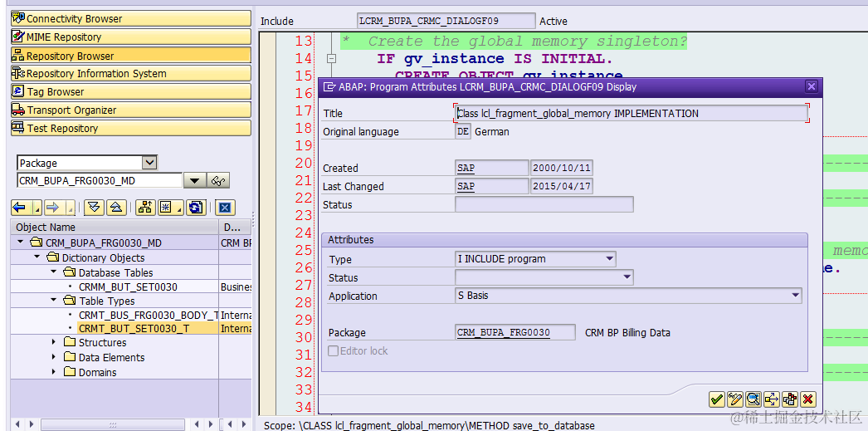Close the Program Attributes dialog
The height and width of the screenshot is (431, 868).
pos(811,86)
